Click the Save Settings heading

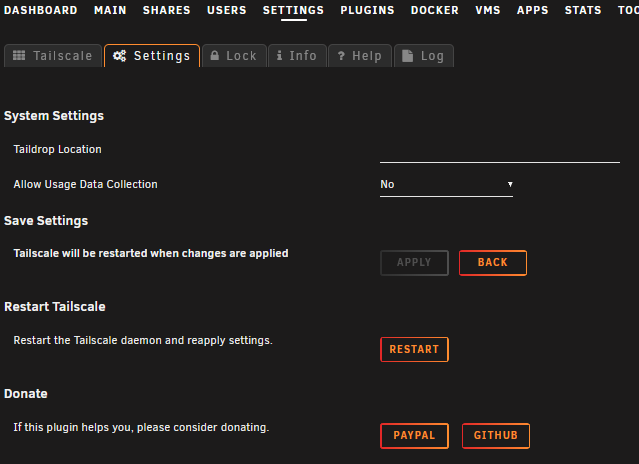pos(46,221)
